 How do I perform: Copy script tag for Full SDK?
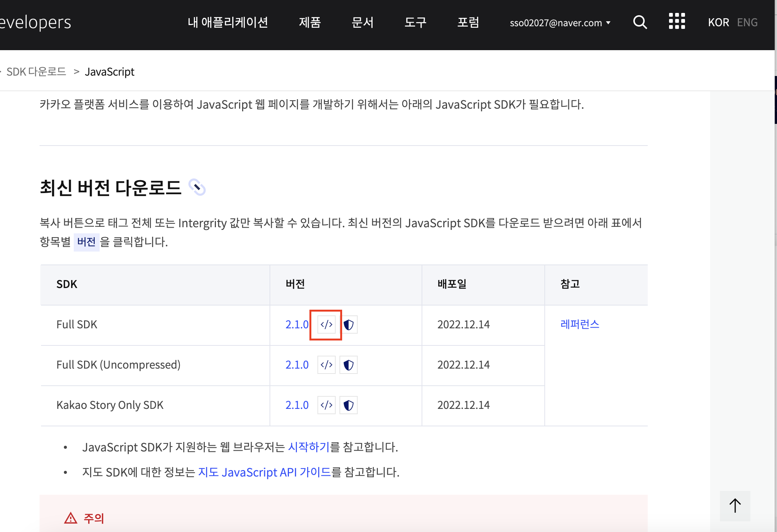326,325
